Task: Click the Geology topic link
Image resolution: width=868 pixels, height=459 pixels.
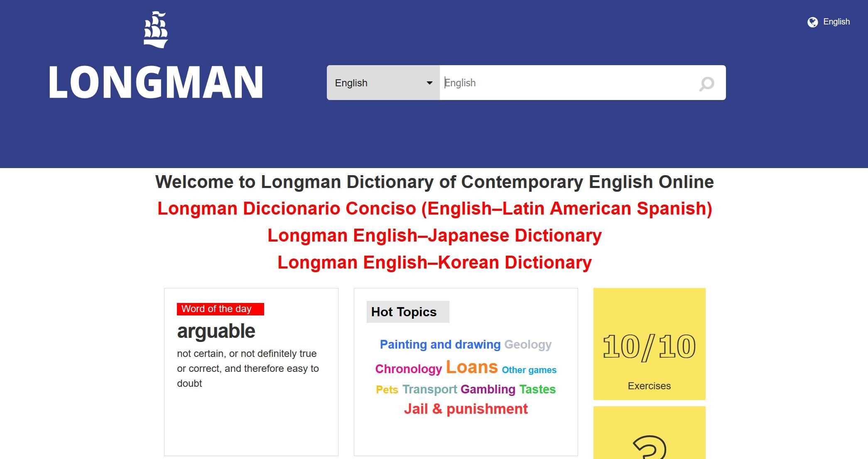Action: 527,344
